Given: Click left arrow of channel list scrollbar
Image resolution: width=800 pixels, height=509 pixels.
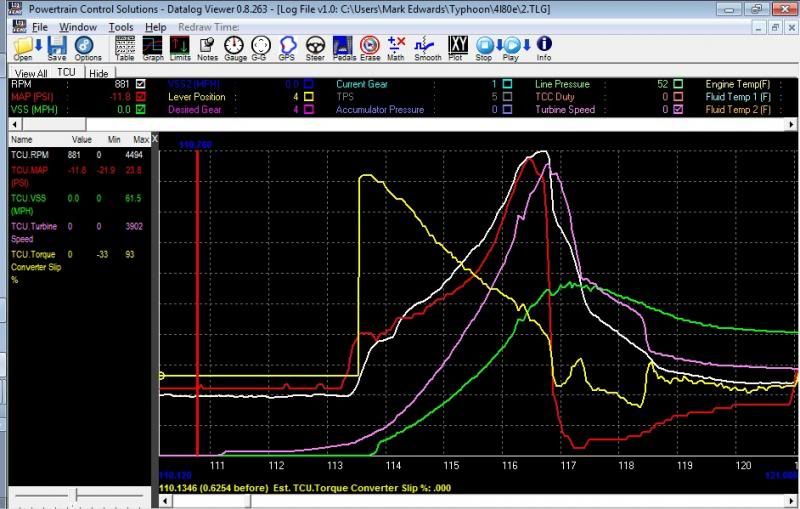Looking at the screenshot, I should point(14,124).
